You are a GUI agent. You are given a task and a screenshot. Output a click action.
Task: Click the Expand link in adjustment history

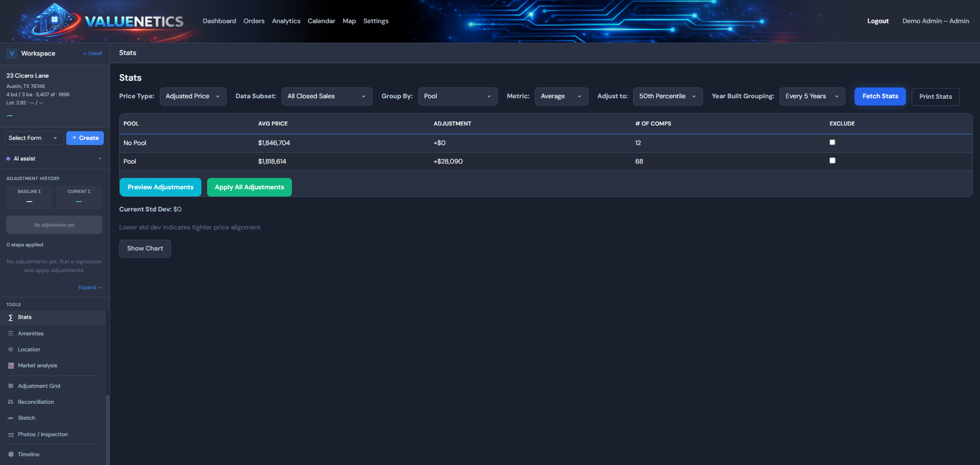point(90,288)
